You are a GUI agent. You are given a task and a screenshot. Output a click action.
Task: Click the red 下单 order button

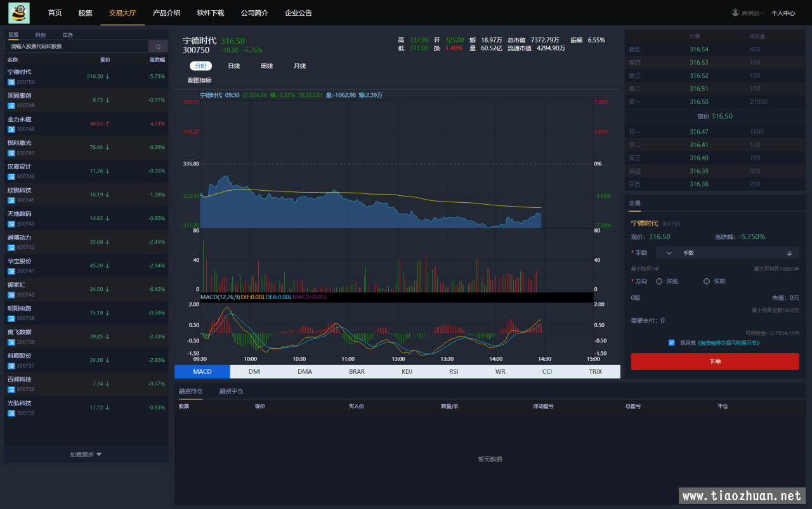pos(715,361)
